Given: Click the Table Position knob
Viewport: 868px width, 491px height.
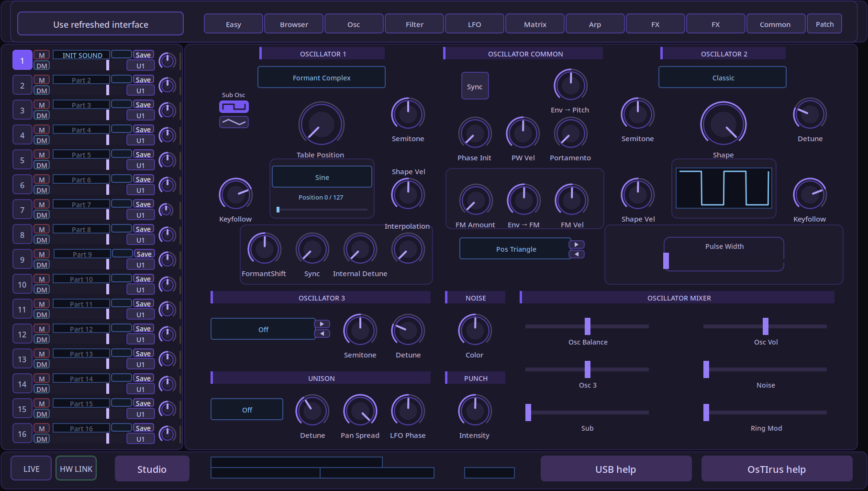Looking at the screenshot, I should (x=321, y=124).
